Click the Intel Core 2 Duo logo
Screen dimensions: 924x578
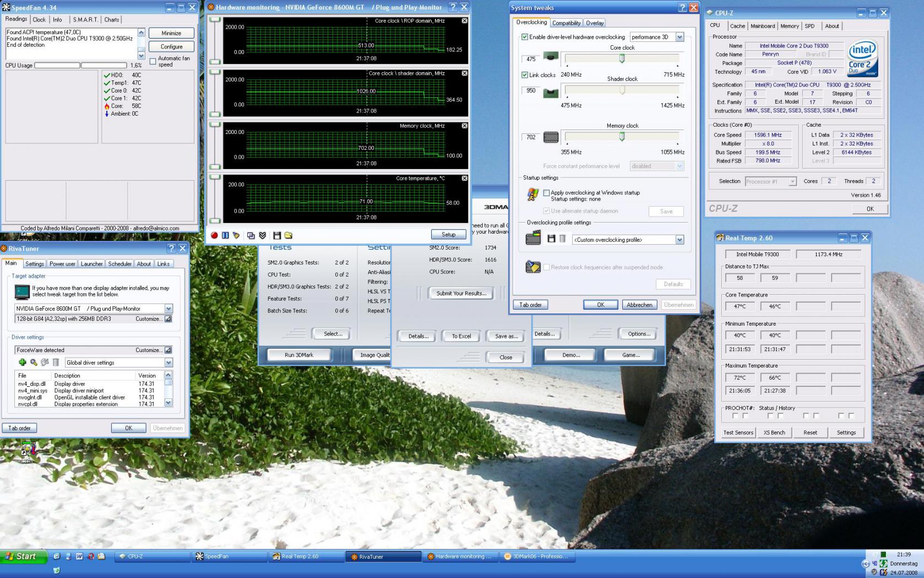(862, 58)
